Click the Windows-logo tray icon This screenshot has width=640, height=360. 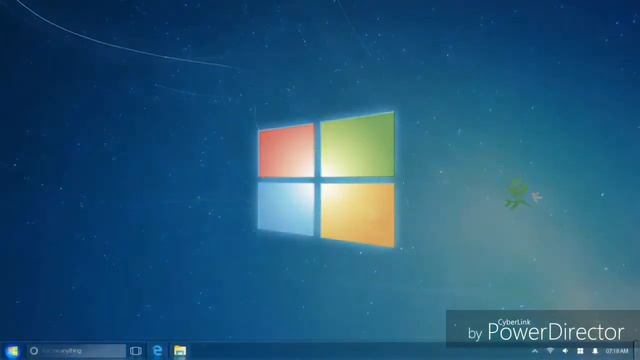point(580,351)
